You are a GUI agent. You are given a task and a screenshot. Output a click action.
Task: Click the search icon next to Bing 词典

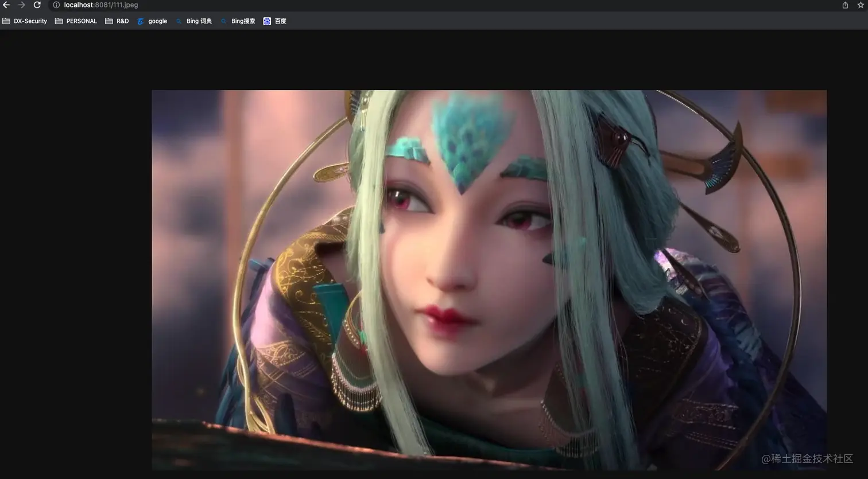(179, 21)
